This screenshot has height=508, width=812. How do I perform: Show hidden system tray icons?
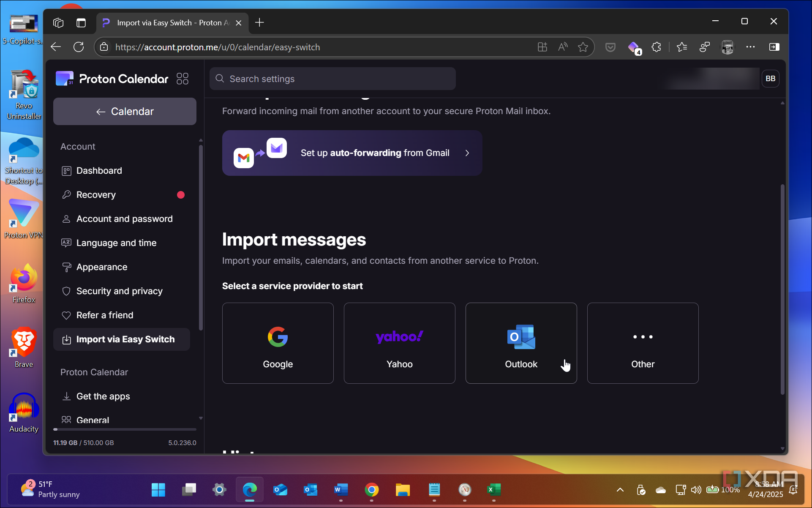tap(620, 490)
